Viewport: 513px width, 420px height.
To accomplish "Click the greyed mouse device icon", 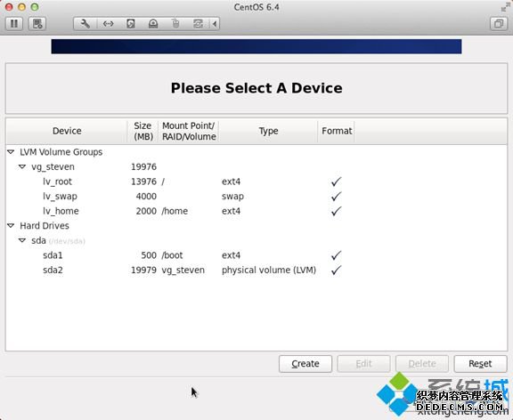I will [175, 23].
